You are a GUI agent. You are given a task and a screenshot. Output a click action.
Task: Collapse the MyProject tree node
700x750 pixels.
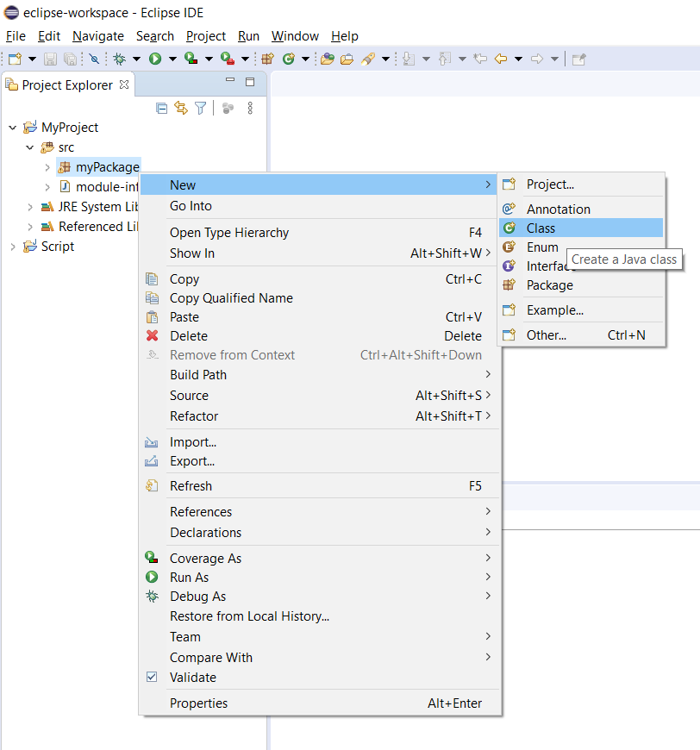(x=13, y=128)
